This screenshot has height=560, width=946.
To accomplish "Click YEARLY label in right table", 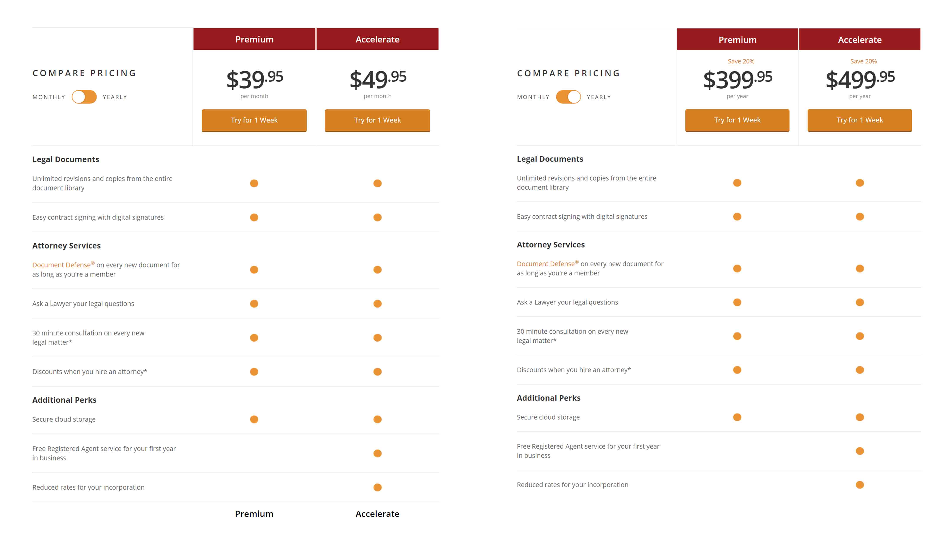I will (x=599, y=97).
